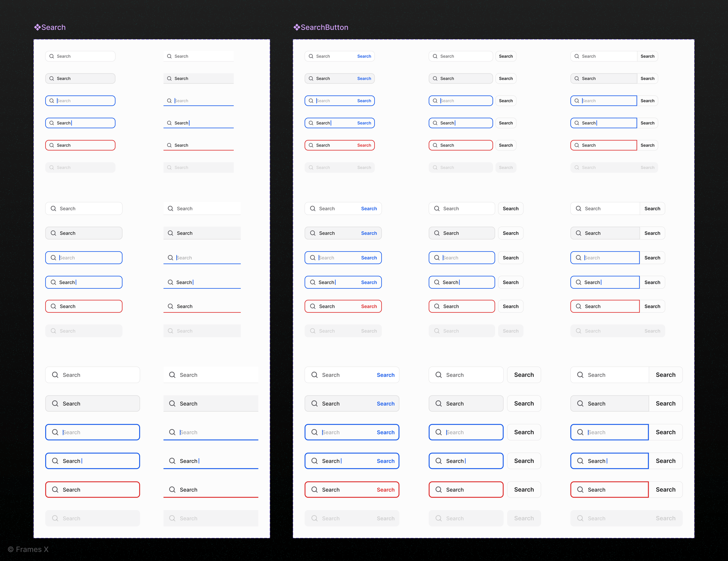The width and height of the screenshot is (728, 561).
Task: Click magnifier icon in the large red underlined field
Action: (172, 489)
